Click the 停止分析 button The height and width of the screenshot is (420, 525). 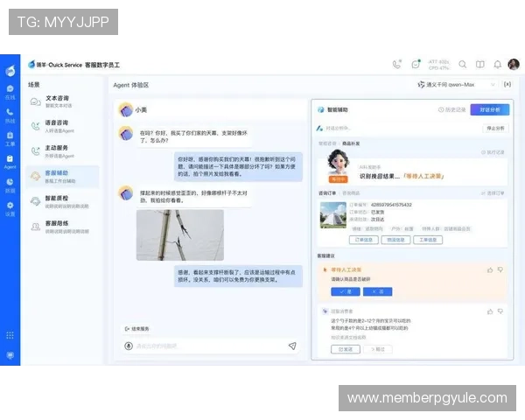495,128
